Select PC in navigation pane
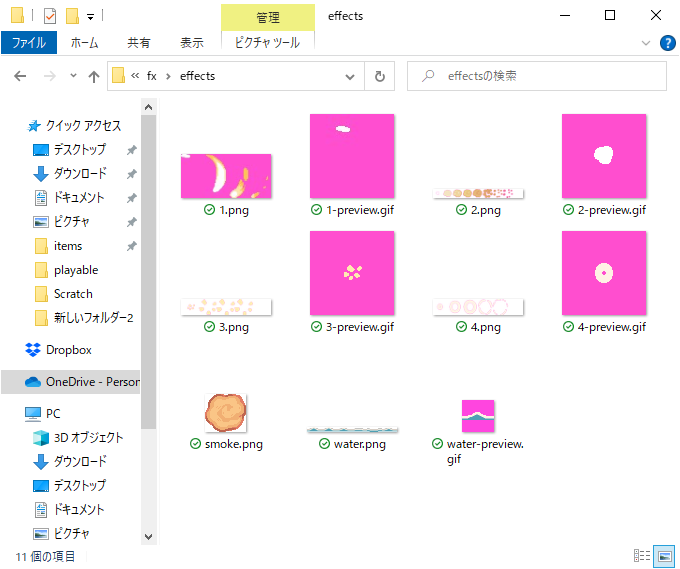 [53, 414]
